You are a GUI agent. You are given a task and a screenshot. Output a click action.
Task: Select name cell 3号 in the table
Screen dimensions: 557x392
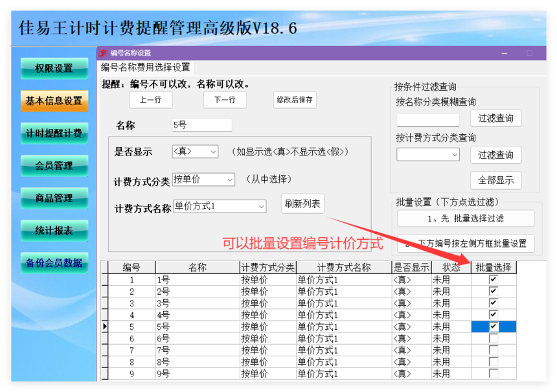[198, 303]
